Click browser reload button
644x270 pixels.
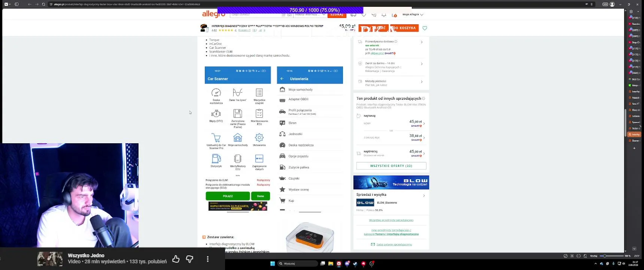[x=43, y=4]
